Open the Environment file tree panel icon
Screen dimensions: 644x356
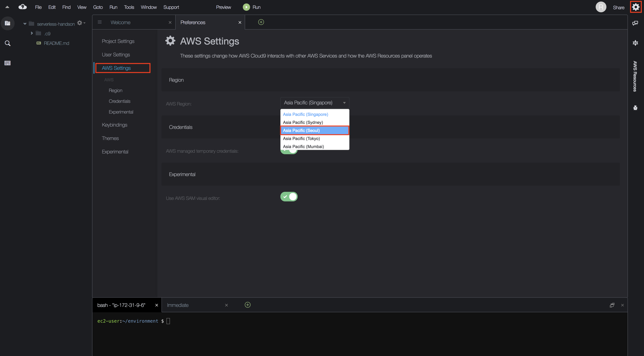pyautogui.click(x=7, y=23)
